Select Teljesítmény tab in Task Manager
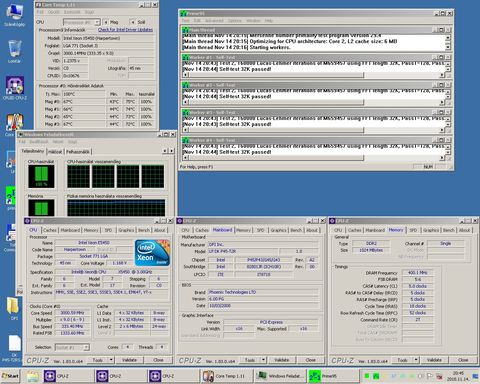This screenshot has height=384, width=480. point(33,151)
